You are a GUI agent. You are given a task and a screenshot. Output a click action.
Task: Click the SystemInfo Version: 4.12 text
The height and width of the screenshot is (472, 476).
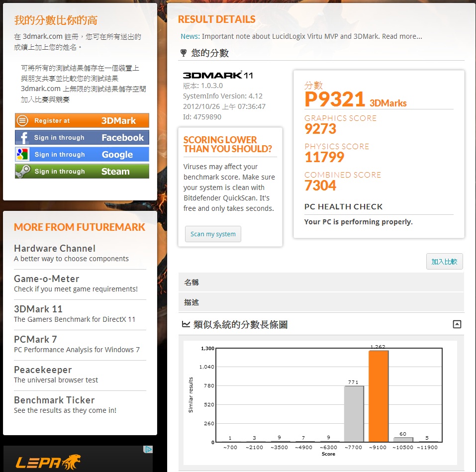222,96
